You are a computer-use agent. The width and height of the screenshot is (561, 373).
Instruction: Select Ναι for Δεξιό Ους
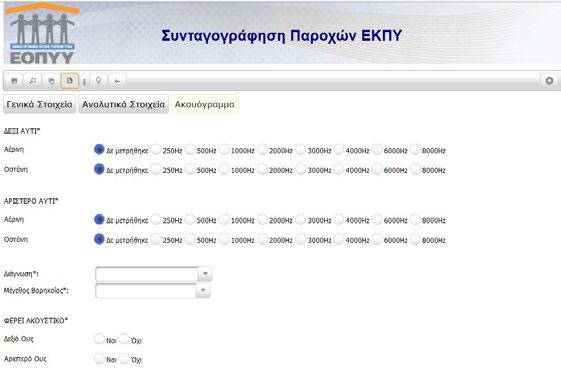click(x=99, y=339)
